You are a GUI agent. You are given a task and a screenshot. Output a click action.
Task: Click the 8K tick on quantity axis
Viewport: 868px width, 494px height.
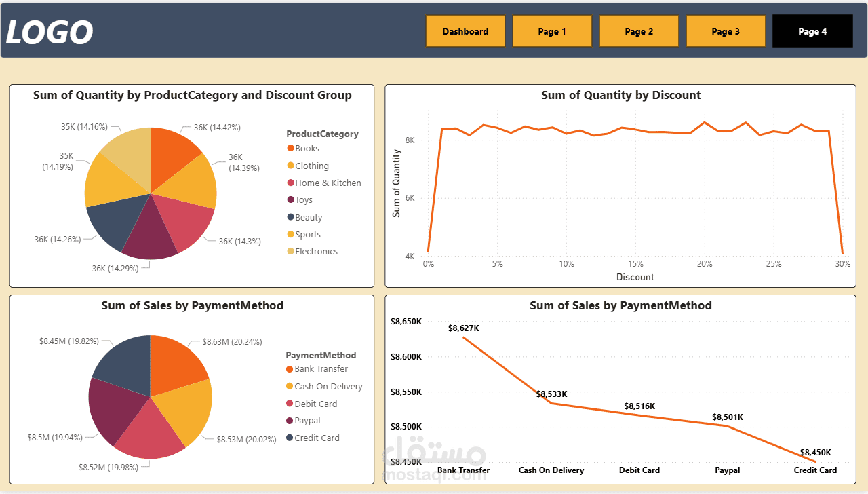[410, 140]
